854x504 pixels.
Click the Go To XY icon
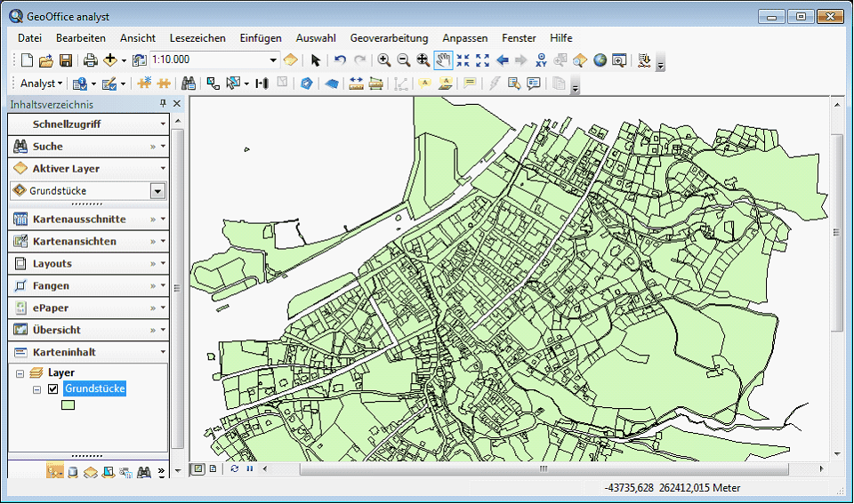[x=541, y=60]
